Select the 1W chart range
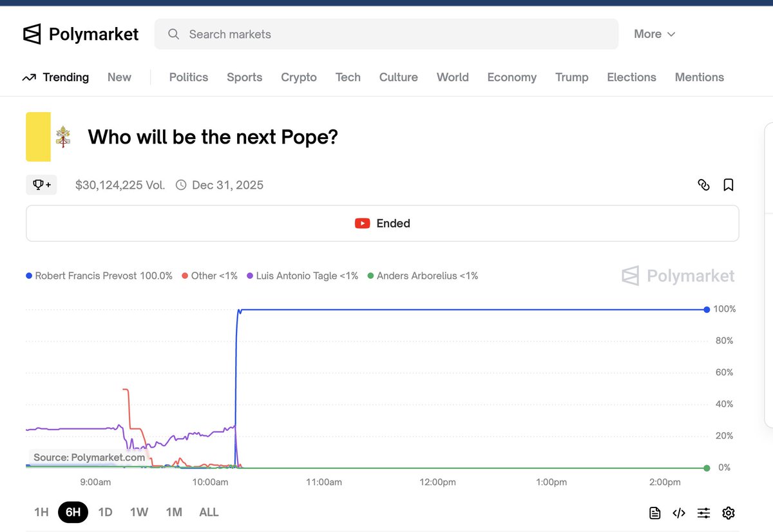The image size is (773, 532). point(139,512)
